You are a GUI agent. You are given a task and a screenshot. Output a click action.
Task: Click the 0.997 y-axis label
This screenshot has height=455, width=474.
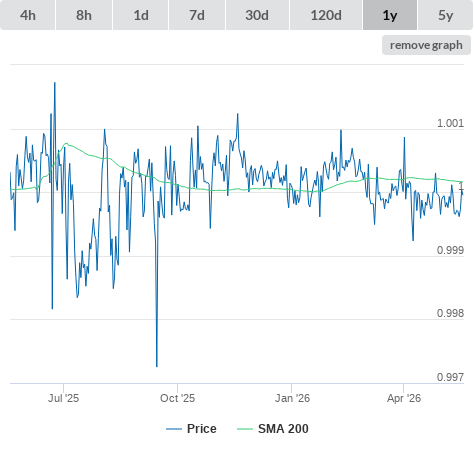[450, 377]
